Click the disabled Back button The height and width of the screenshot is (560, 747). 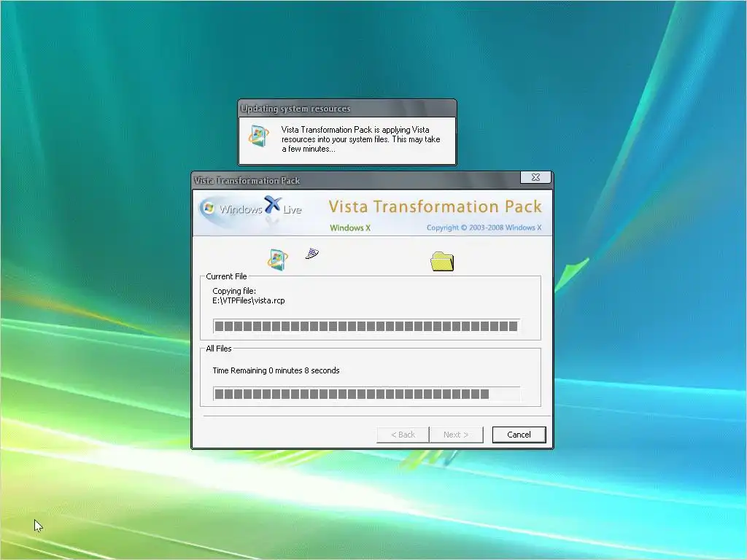[x=403, y=435]
